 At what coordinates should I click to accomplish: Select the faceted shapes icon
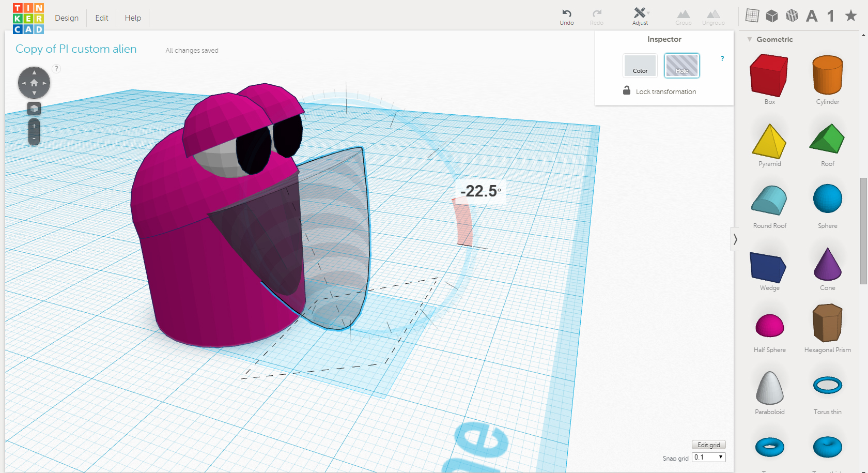pos(792,16)
